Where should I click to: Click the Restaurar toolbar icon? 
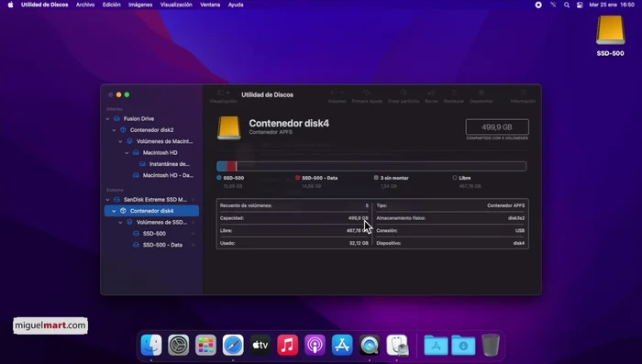(454, 93)
